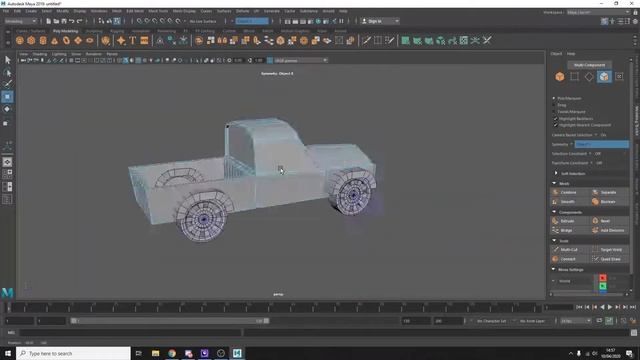The width and height of the screenshot is (640, 360).
Task: Click the Multi-Component button
Action: [589, 65]
